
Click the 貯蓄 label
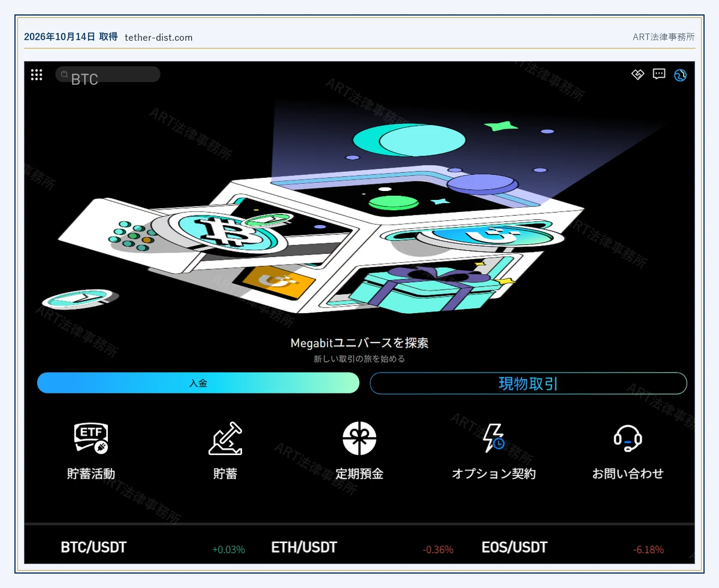click(x=225, y=474)
